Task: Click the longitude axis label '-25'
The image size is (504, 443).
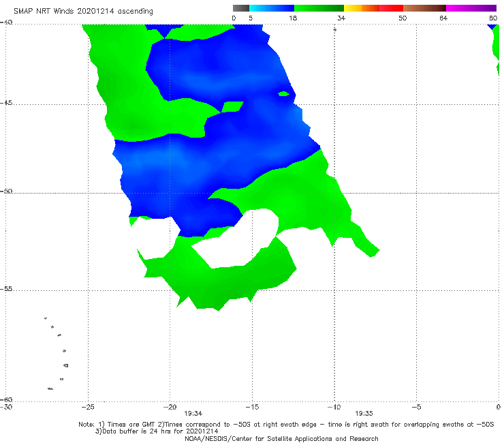Action: click(88, 407)
